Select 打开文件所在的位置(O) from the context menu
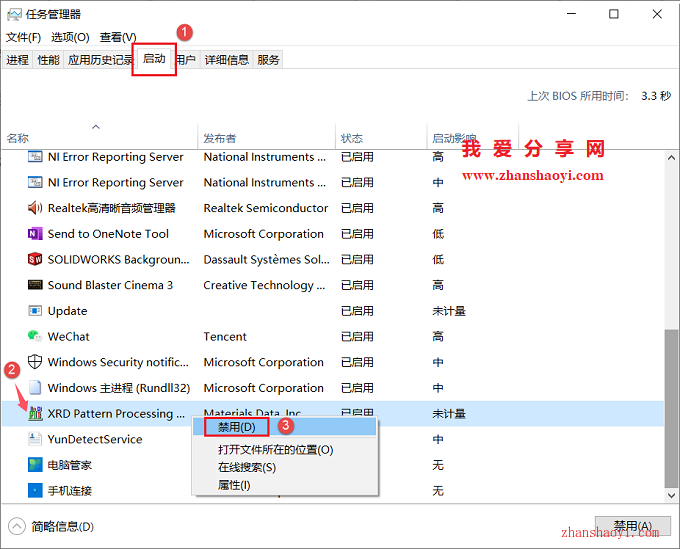The image size is (680, 549). [x=275, y=450]
